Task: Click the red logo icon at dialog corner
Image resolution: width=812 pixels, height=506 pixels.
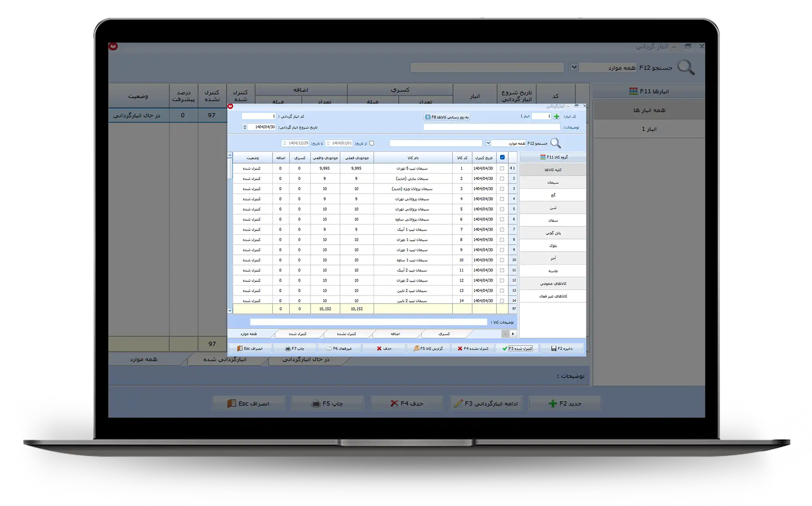Action: coord(230,106)
